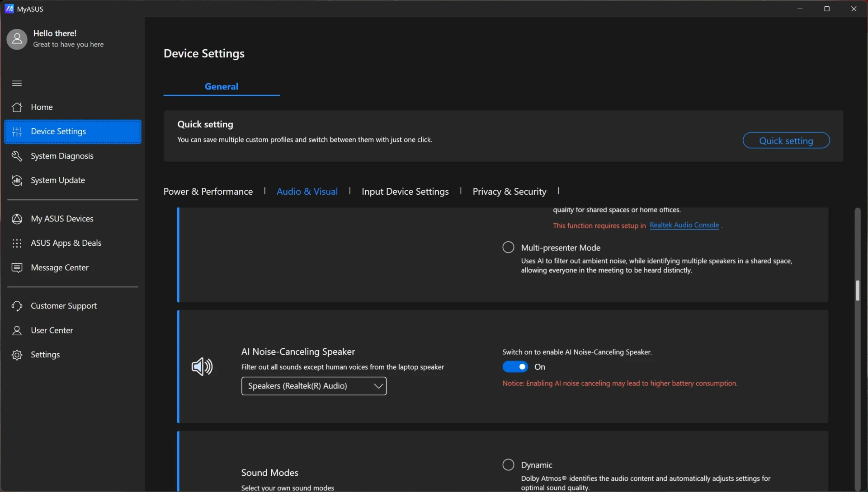Switch to Power & Performance section
The width and height of the screenshot is (868, 492).
pos(208,192)
